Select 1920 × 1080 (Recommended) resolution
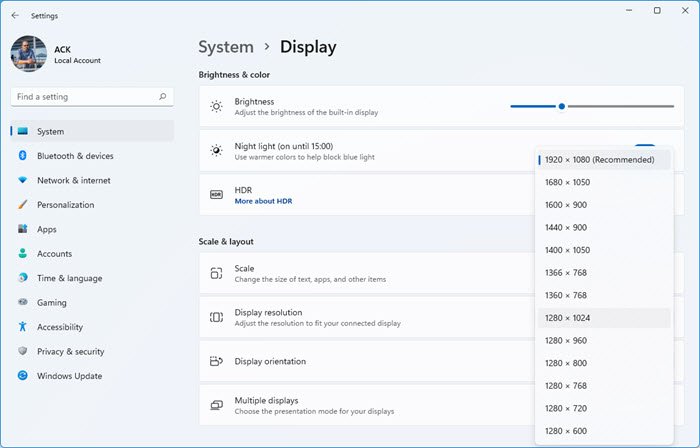The width and height of the screenshot is (700, 448). [x=600, y=159]
